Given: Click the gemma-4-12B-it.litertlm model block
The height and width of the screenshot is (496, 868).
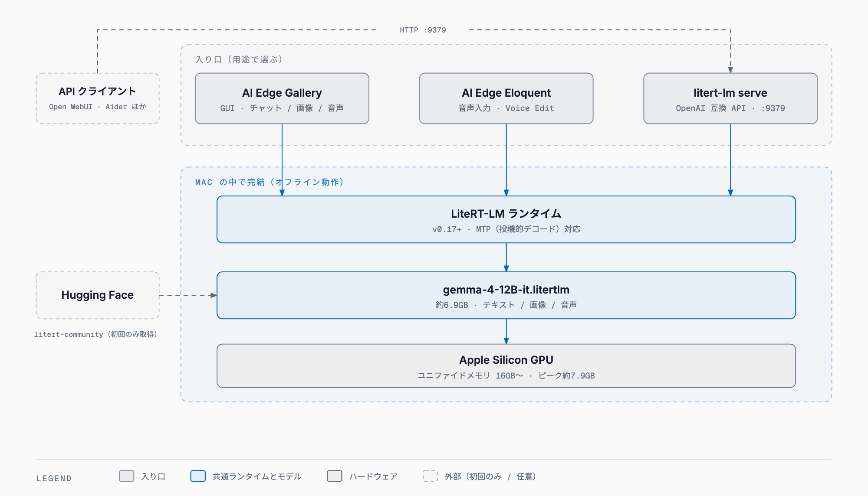Looking at the screenshot, I should 506,295.
